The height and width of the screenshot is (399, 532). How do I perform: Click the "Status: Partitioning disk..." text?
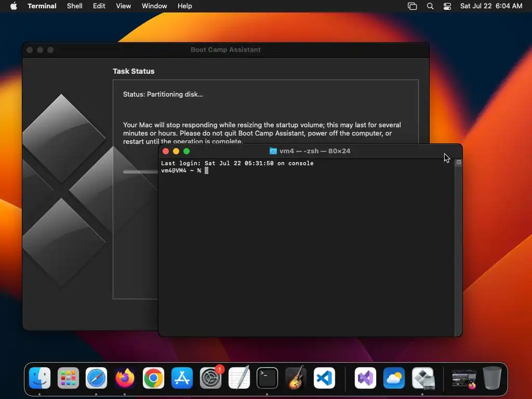(x=163, y=95)
